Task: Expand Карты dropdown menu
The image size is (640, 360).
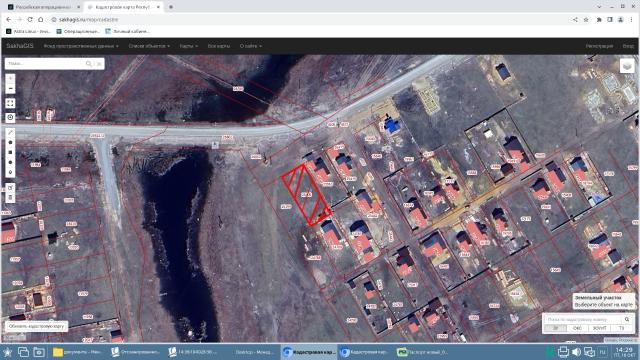Action: (x=189, y=46)
